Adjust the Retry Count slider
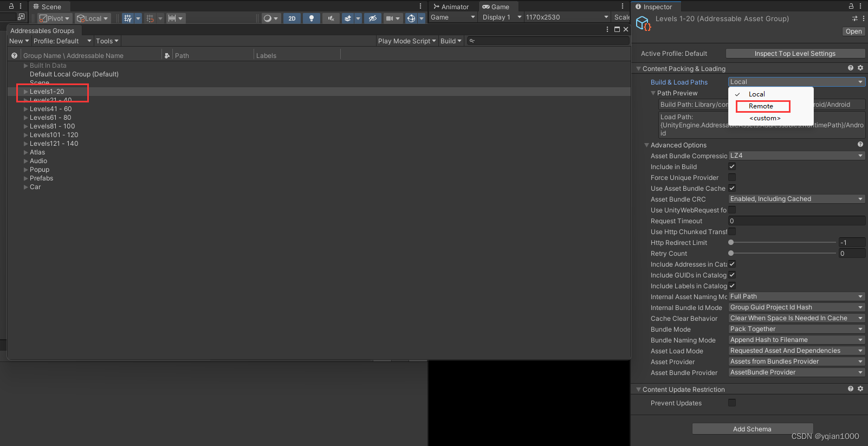The width and height of the screenshot is (868, 446). tap(782, 253)
